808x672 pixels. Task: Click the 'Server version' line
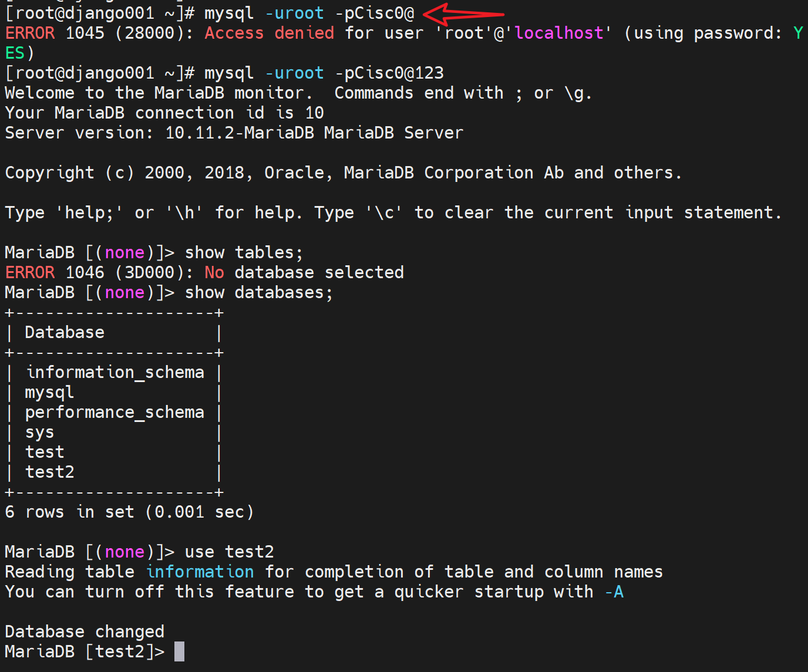point(234,133)
